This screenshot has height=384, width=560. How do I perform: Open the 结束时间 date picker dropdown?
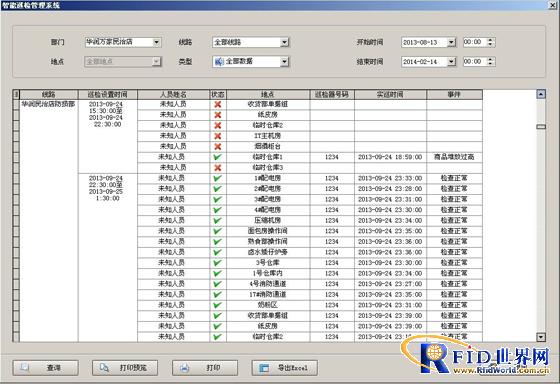451,62
